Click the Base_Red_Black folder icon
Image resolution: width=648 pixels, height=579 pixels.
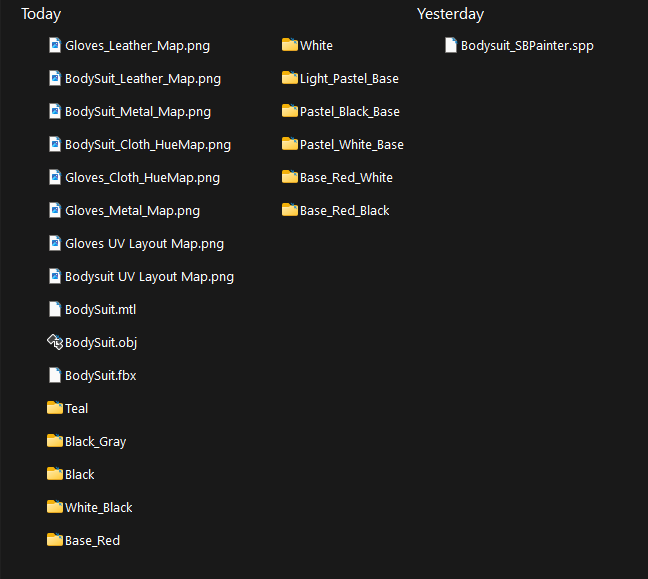tap(290, 210)
